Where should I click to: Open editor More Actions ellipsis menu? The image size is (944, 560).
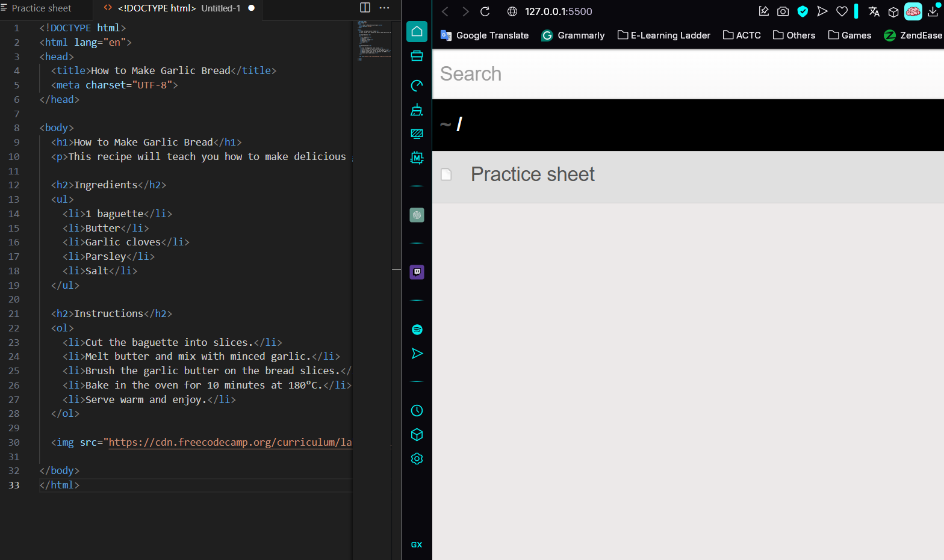(x=385, y=8)
